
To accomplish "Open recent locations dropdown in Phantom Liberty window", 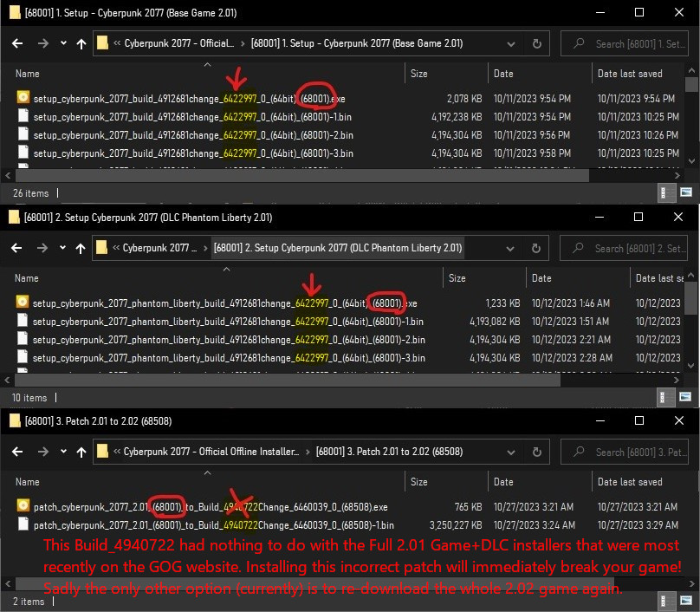I will pyautogui.click(x=62, y=248).
